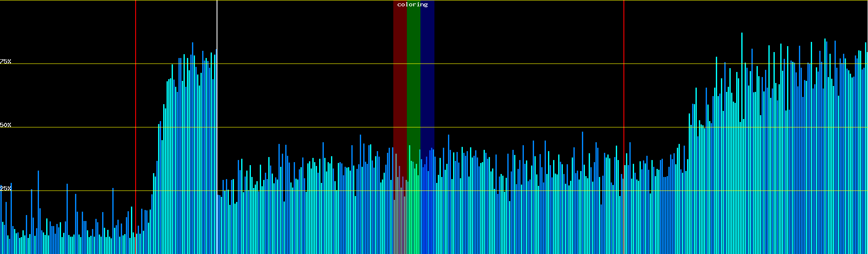Click the right red vertical marker line
Screen dimensions: 868x254
point(624,85)
